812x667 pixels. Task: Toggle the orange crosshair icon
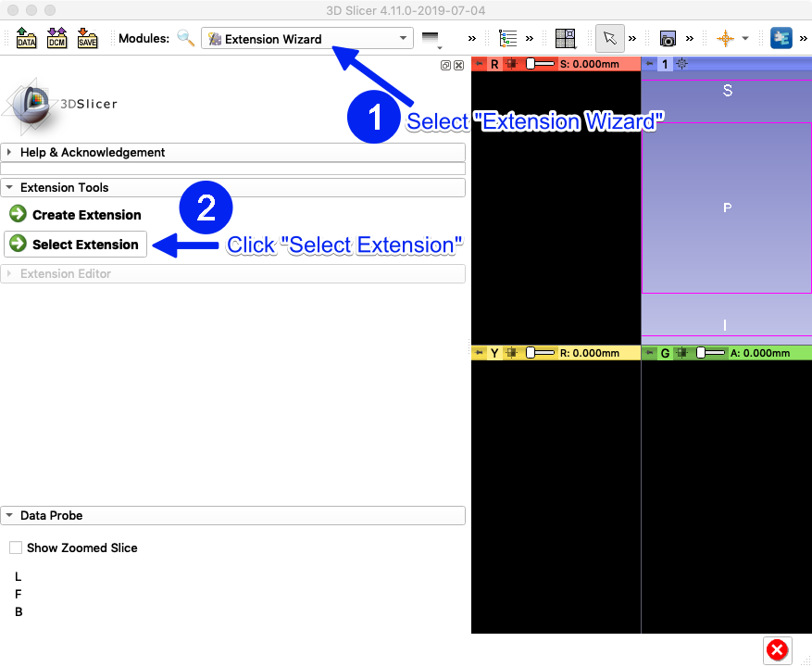725,38
